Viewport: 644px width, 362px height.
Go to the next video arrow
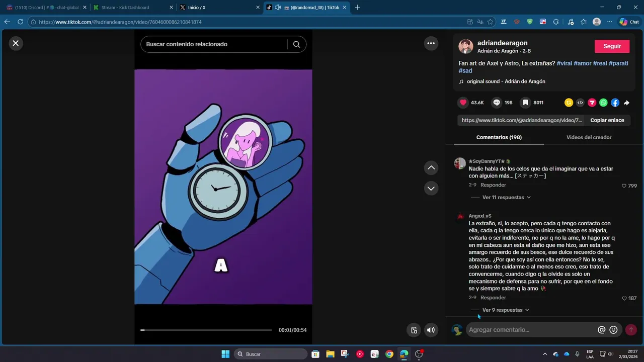point(431,189)
